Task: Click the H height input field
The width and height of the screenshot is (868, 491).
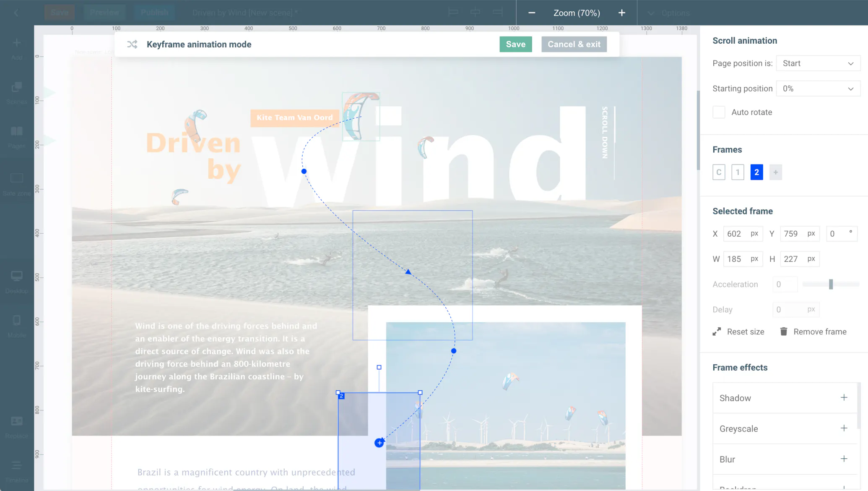Action: point(800,259)
